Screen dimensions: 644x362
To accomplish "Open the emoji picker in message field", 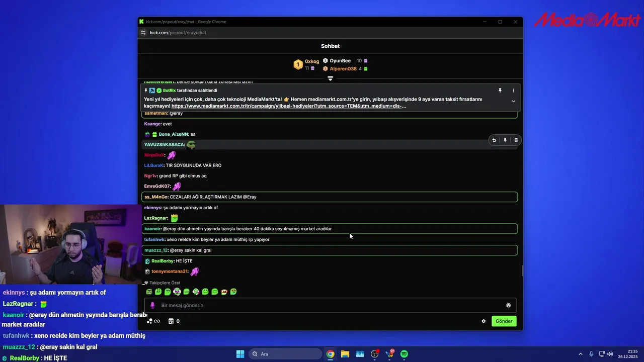I will 508,305.
